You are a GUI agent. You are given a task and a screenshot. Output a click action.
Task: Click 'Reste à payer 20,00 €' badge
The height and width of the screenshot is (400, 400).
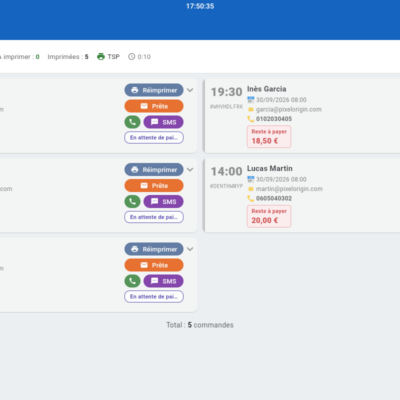269,216
